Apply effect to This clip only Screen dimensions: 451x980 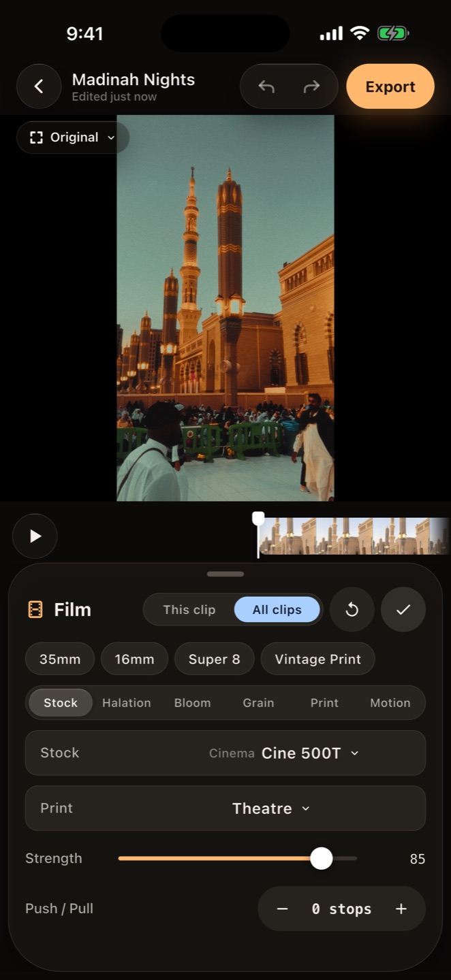point(189,610)
